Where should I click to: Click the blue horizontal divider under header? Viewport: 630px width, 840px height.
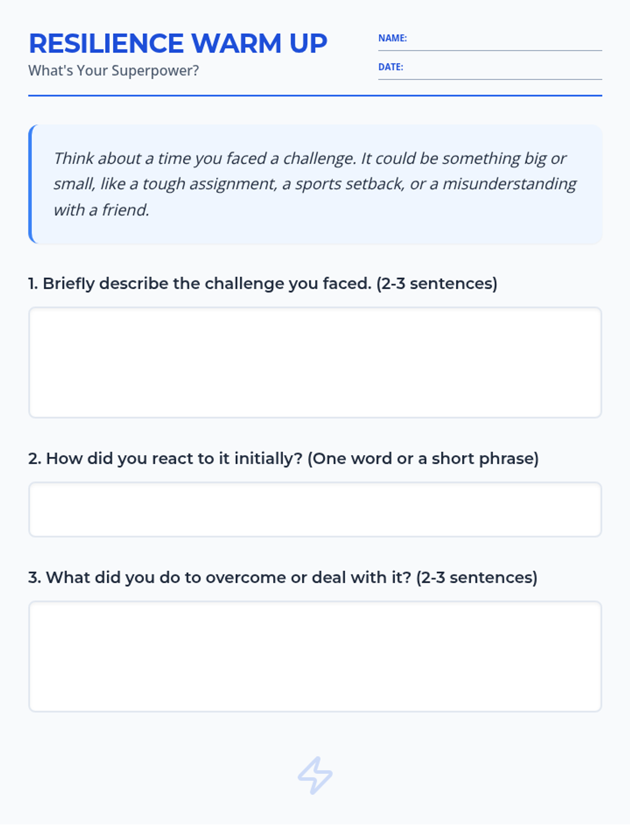[x=315, y=96]
